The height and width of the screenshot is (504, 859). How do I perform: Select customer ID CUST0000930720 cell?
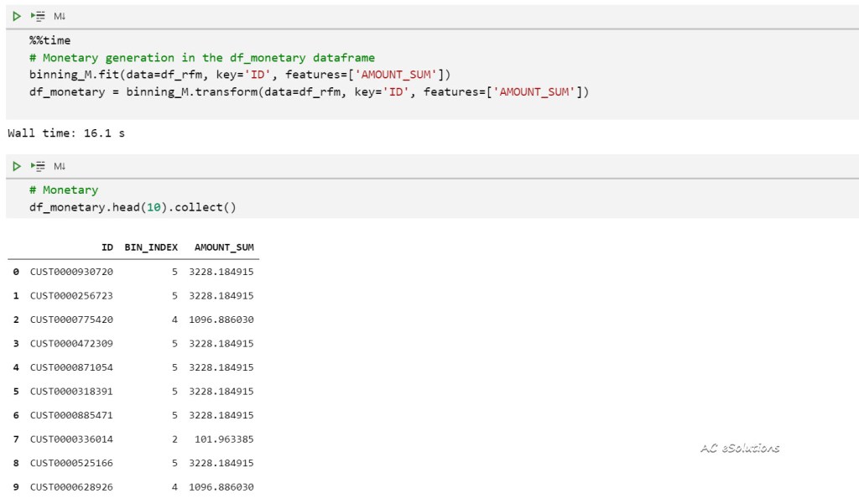pos(71,272)
